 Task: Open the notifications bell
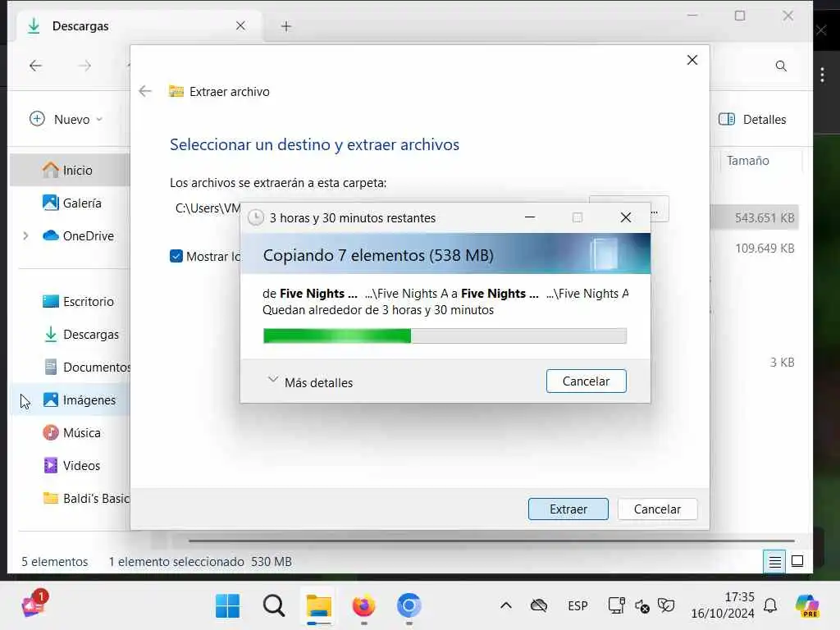[x=770, y=606]
